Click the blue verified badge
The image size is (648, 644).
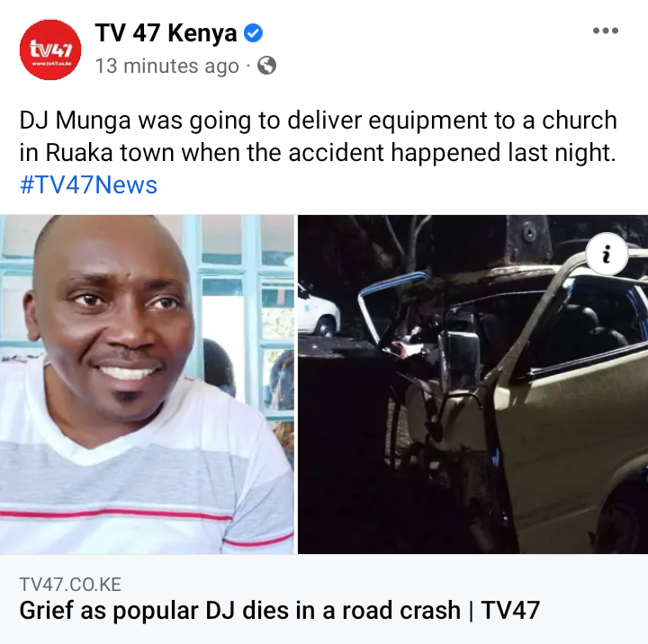pos(253,32)
